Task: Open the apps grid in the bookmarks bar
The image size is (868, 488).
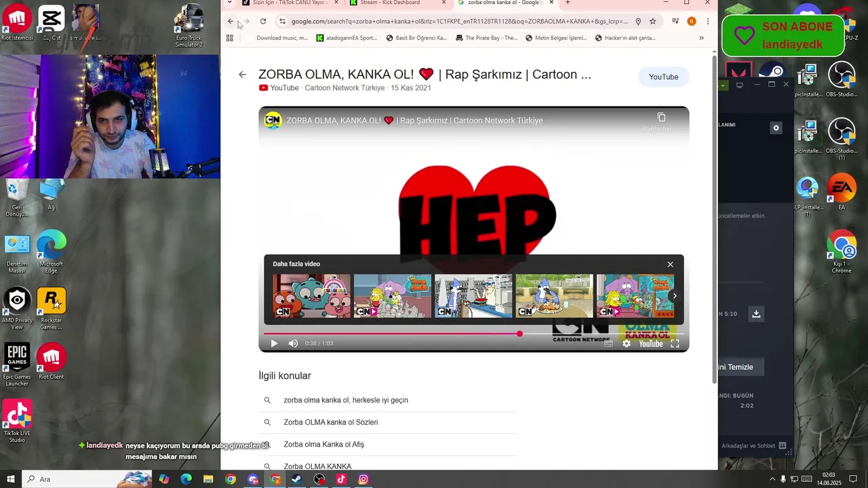Action: click(230, 38)
